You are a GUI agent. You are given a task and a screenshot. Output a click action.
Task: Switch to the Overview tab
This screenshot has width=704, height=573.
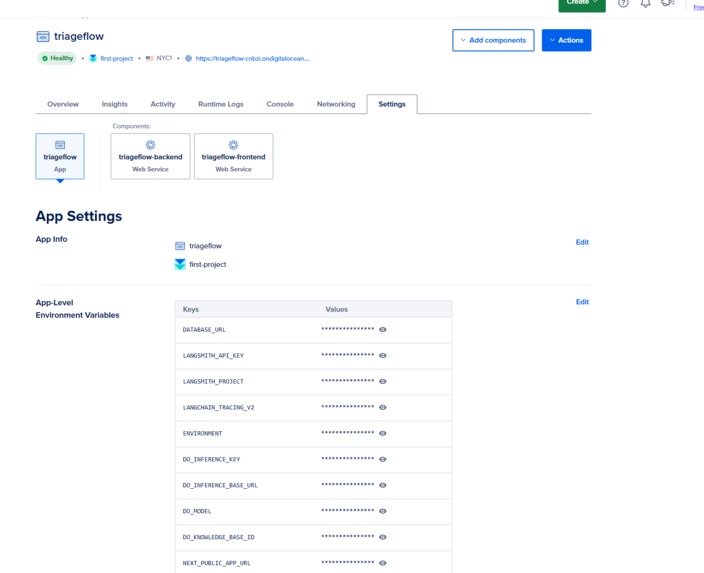pyautogui.click(x=63, y=104)
